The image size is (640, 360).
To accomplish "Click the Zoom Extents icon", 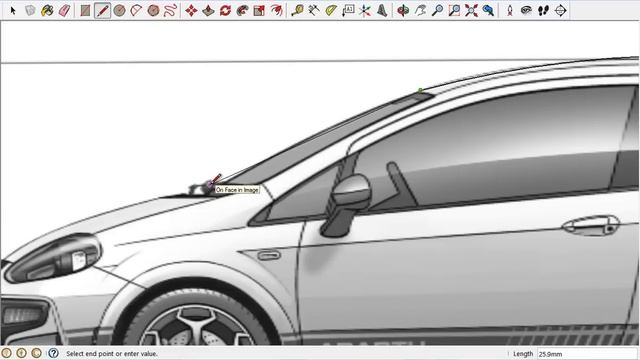I will [471, 11].
